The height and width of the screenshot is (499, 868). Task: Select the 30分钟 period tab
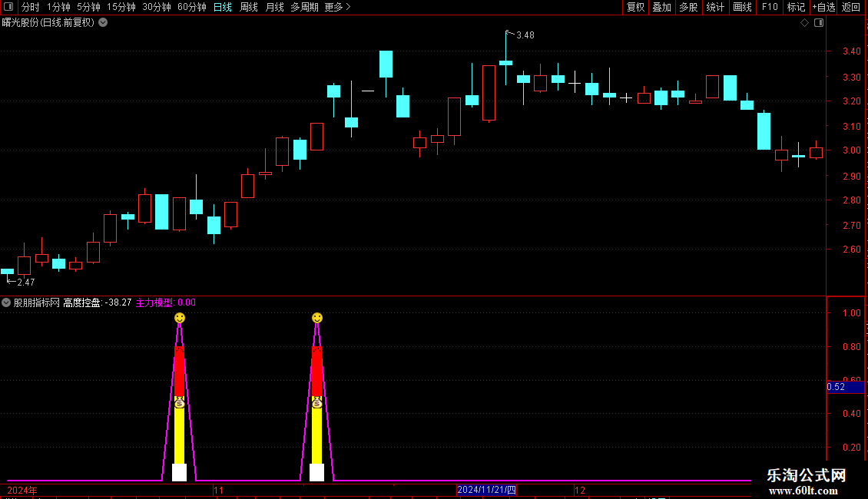(x=157, y=7)
